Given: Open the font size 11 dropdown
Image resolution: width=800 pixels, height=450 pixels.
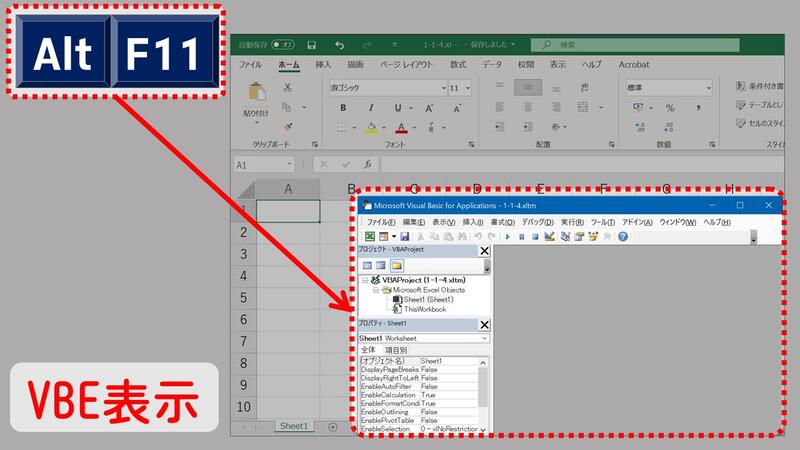Looking at the screenshot, I should pos(468,88).
